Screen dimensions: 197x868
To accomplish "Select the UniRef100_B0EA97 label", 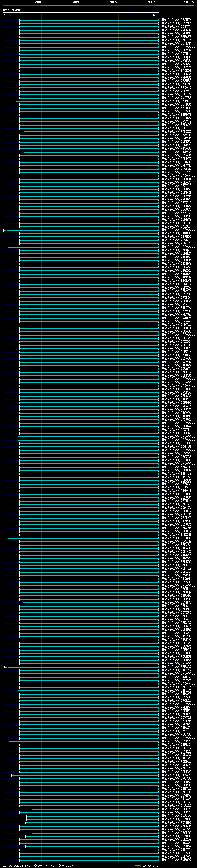I will tap(177, 860).
